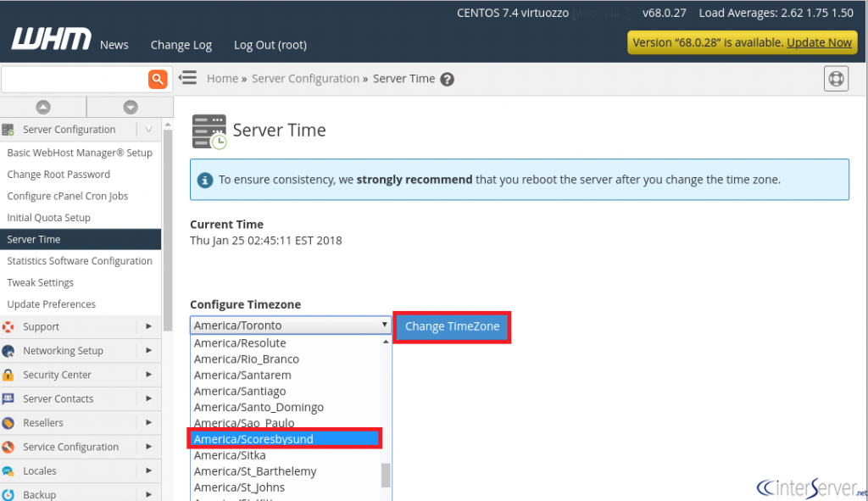Go to Home breadcrumb link
Image resolution: width=868 pixels, height=501 pixels.
223,79
